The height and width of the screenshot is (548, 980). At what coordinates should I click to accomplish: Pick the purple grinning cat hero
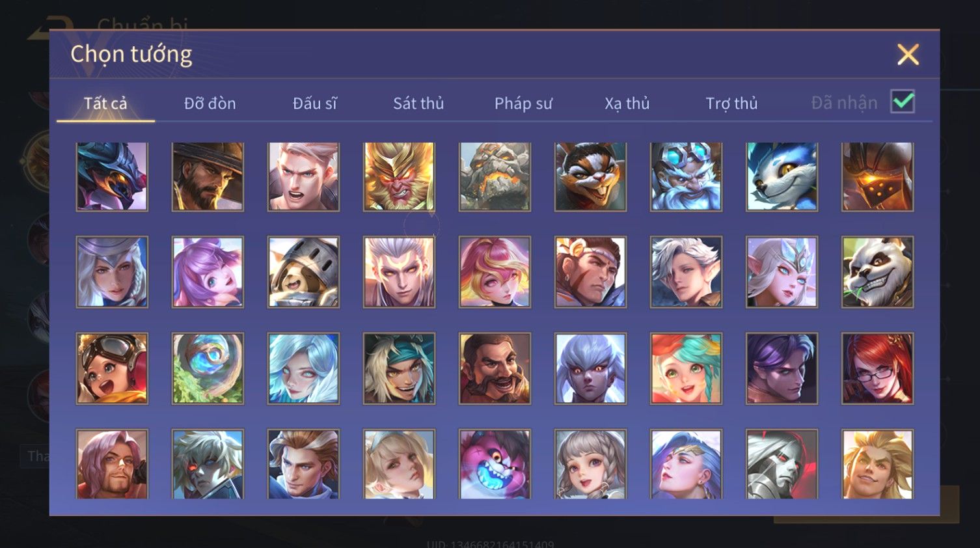(495, 464)
